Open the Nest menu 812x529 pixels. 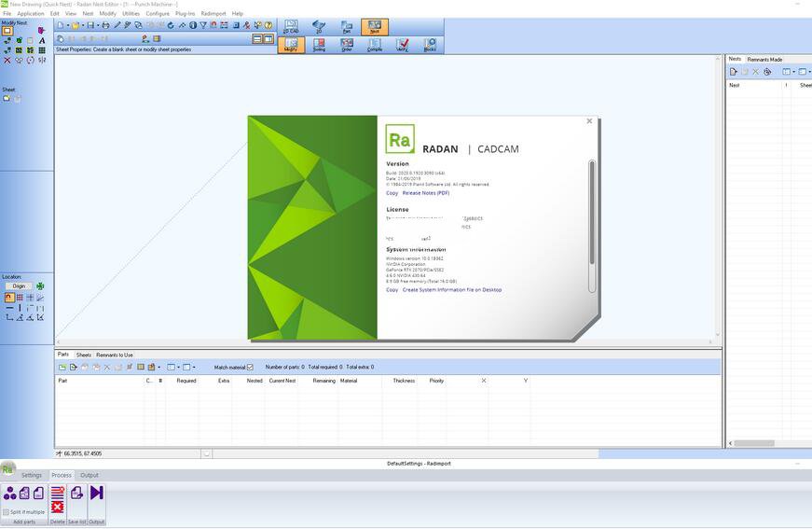88,13
